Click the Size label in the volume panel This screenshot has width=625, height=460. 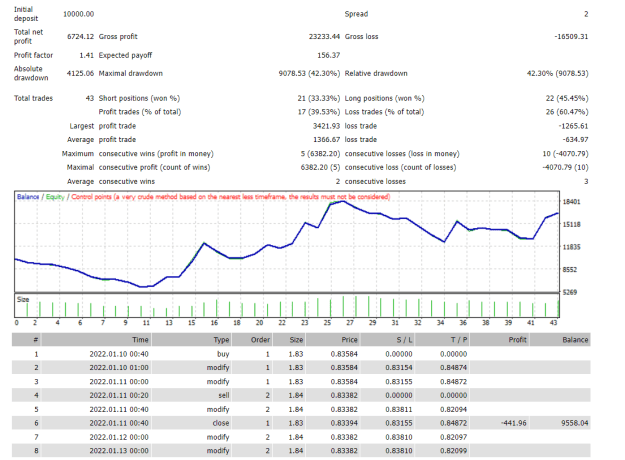pos(23,299)
